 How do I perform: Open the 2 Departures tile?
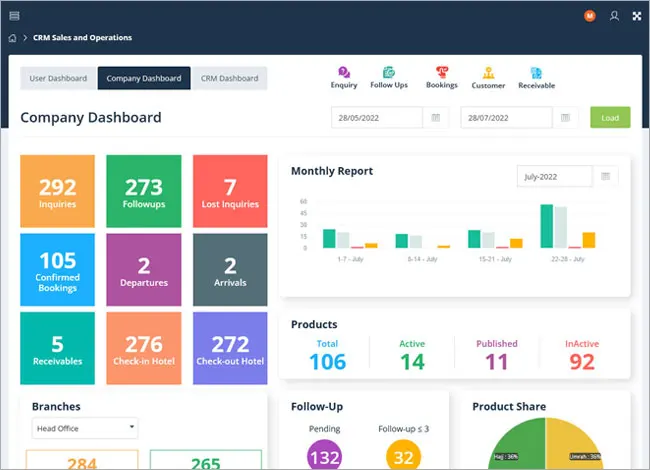[144, 270]
